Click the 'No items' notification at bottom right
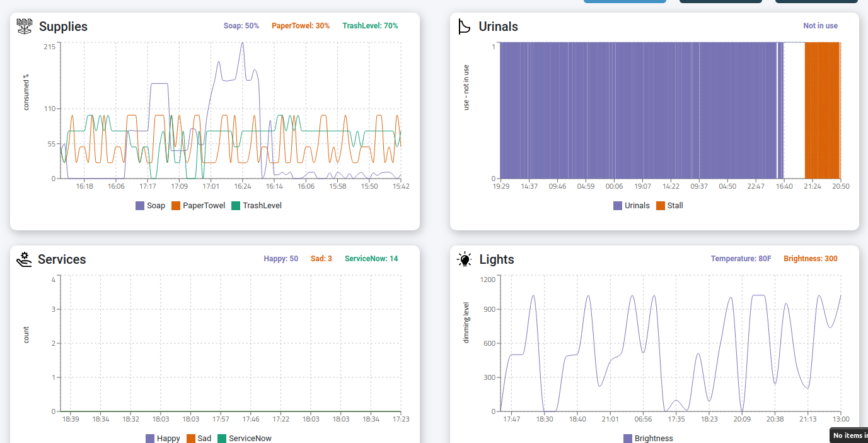This screenshot has height=443, width=868. [x=850, y=435]
